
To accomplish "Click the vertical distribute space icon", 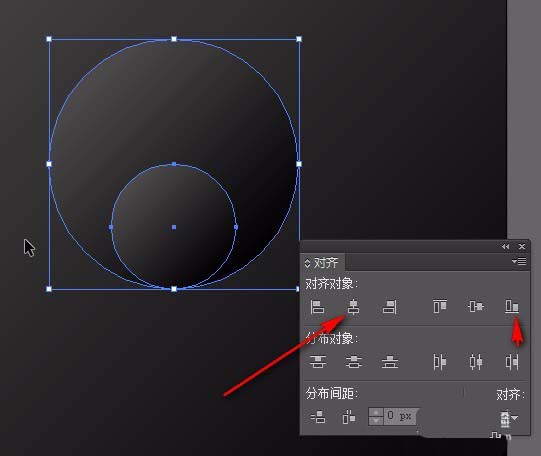I will point(318,417).
